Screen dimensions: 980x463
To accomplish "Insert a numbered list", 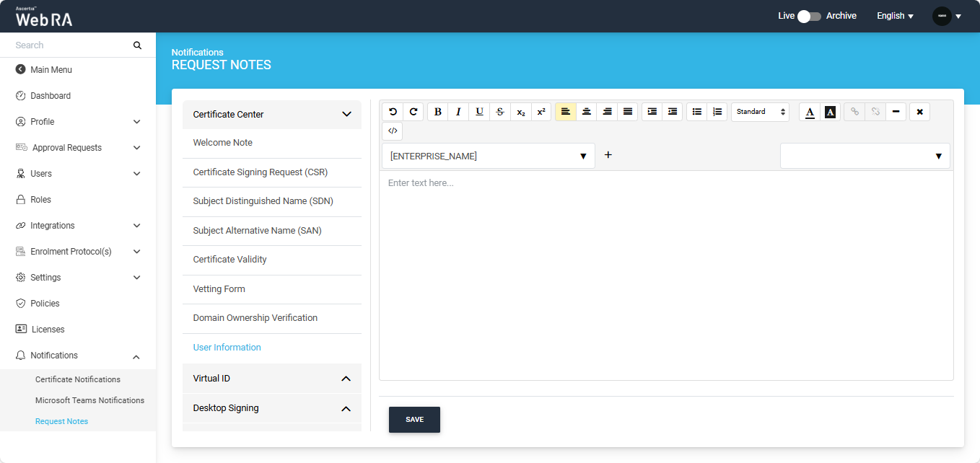I will (717, 112).
